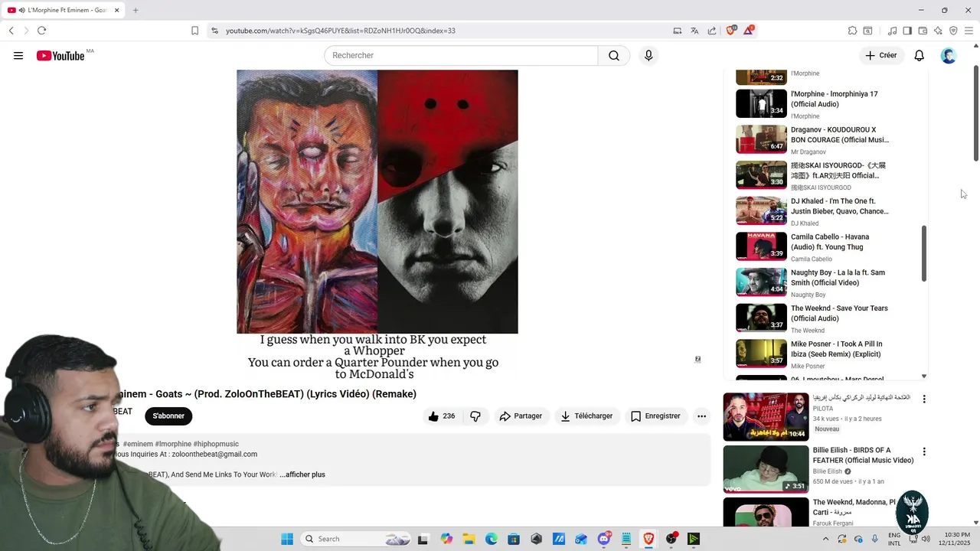The image size is (980, 551).
Task: Click the Enregistrer save button
Action: point(655,416)
